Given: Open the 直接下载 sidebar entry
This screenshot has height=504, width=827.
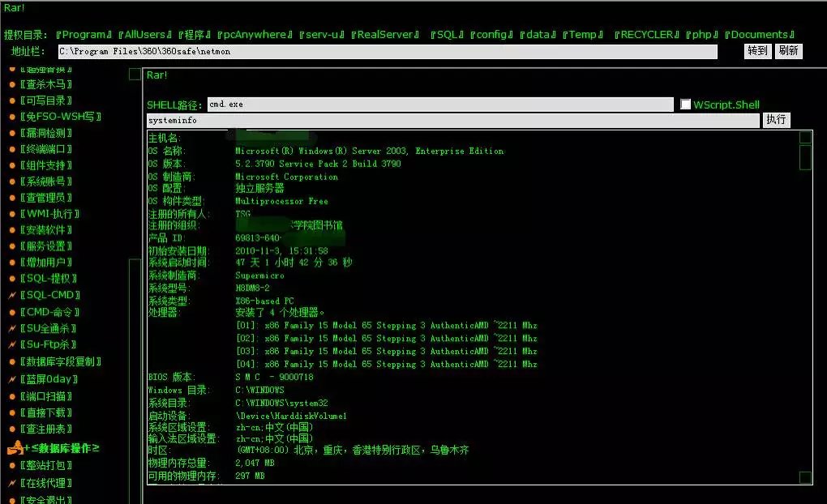Looking at the screenshot, I should coord(46,412).
